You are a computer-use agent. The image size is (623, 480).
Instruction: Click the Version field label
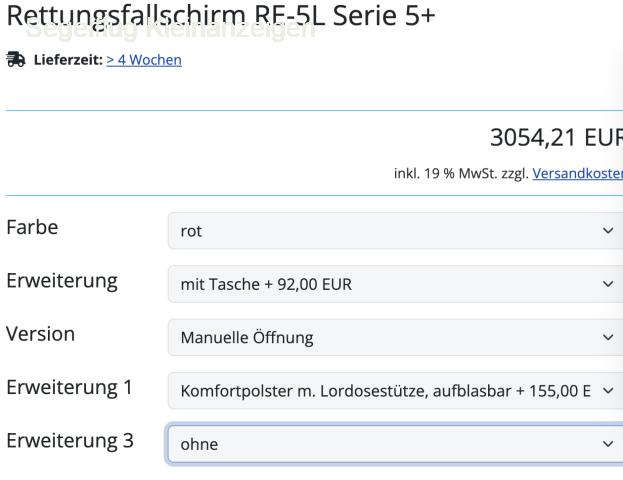coord(41,334)
